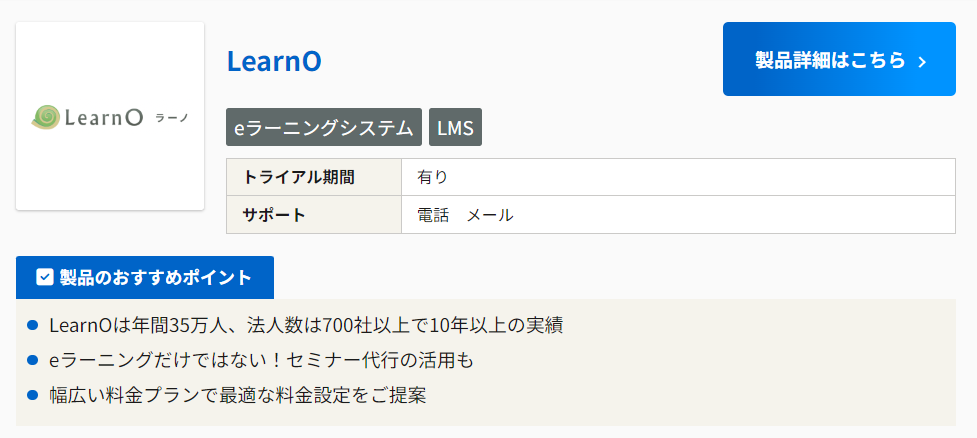Image resolution: width=977 pixels, height=438 pixels.
Task: Click the 有り value in the trial row
Action: tap(433, 177)
